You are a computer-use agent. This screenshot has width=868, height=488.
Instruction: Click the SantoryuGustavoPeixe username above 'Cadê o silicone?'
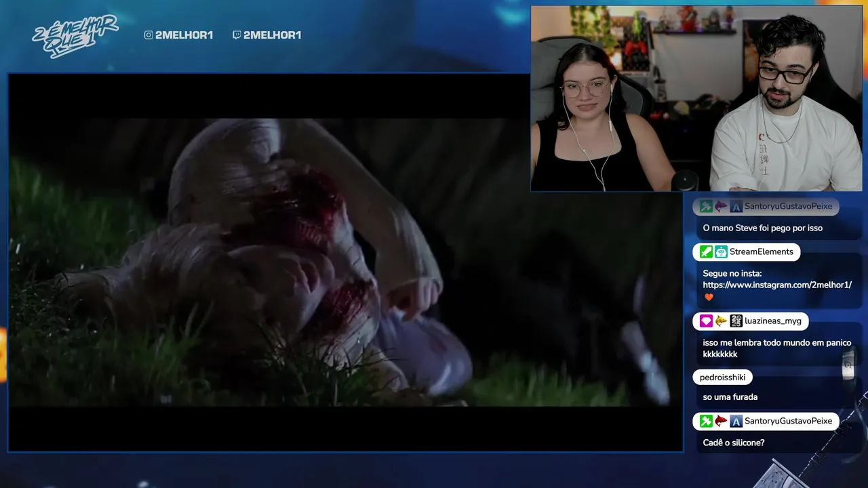(788, 422)
